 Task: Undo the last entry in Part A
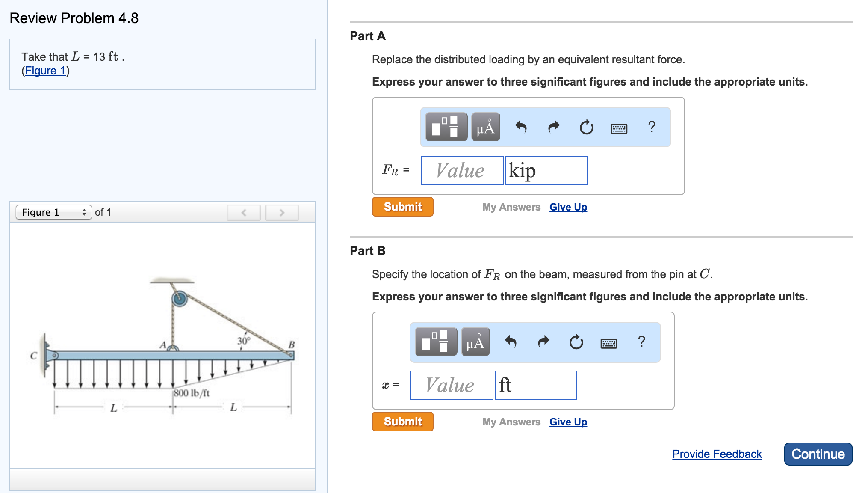[523, 127]
